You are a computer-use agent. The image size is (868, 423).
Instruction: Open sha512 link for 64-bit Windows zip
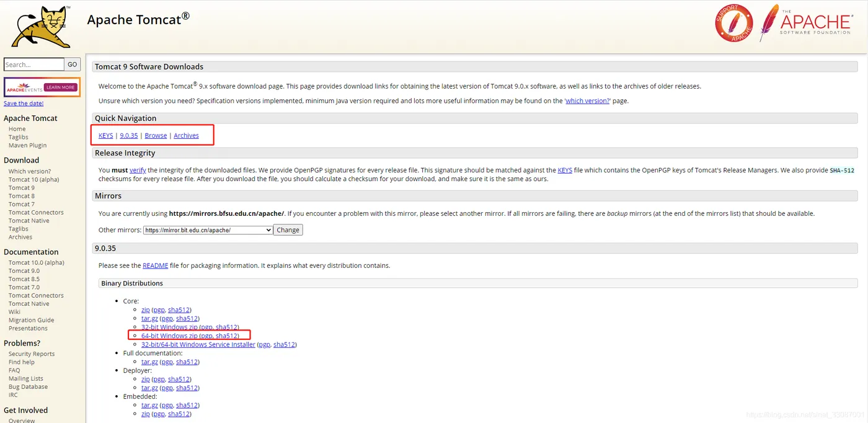click(227, 336)
